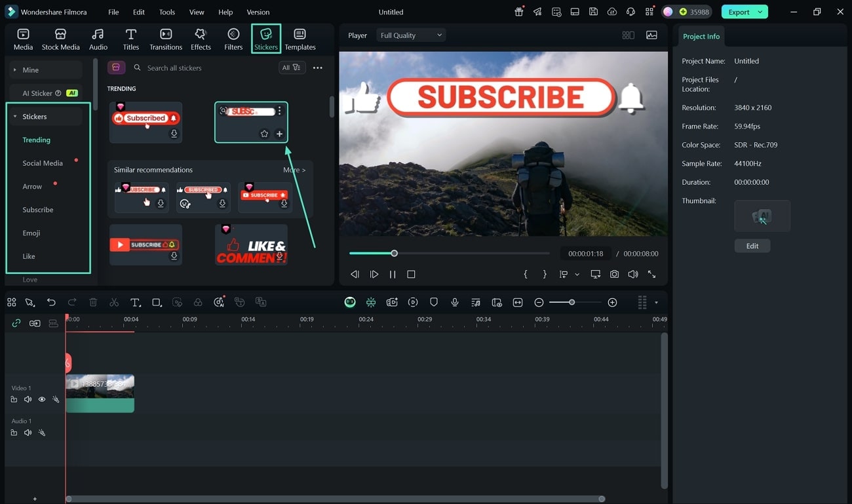Viewport: 852px width, 504px height.
Task: Click the zoom out minus icon on timeline
Action: coord(539,302)
